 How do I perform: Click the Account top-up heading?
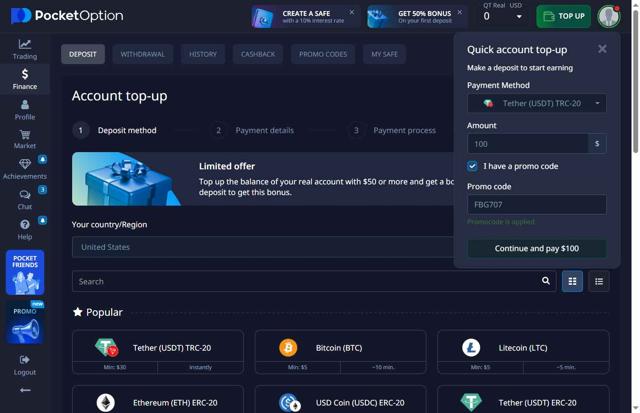pyautogui.click(x=120, y=96)
